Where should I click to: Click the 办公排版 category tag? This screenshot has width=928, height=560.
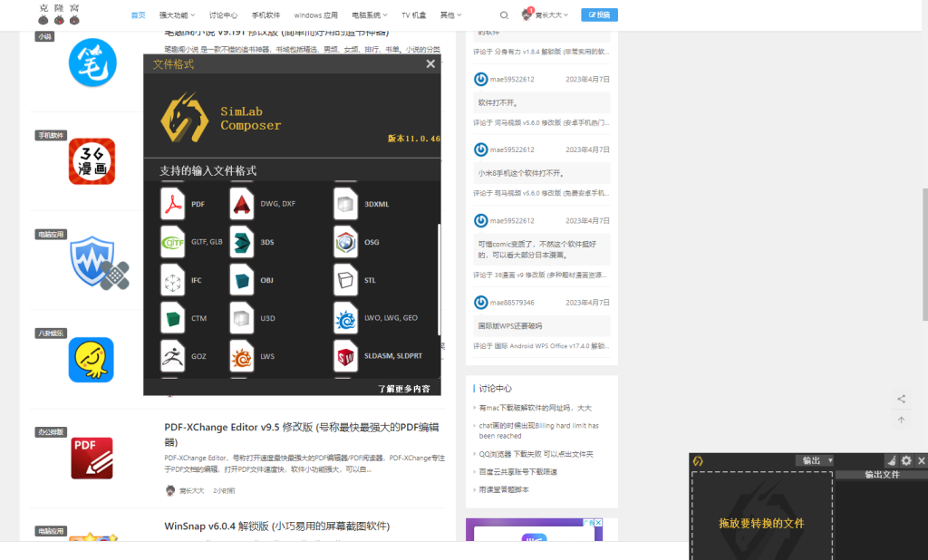click(51, 431)
